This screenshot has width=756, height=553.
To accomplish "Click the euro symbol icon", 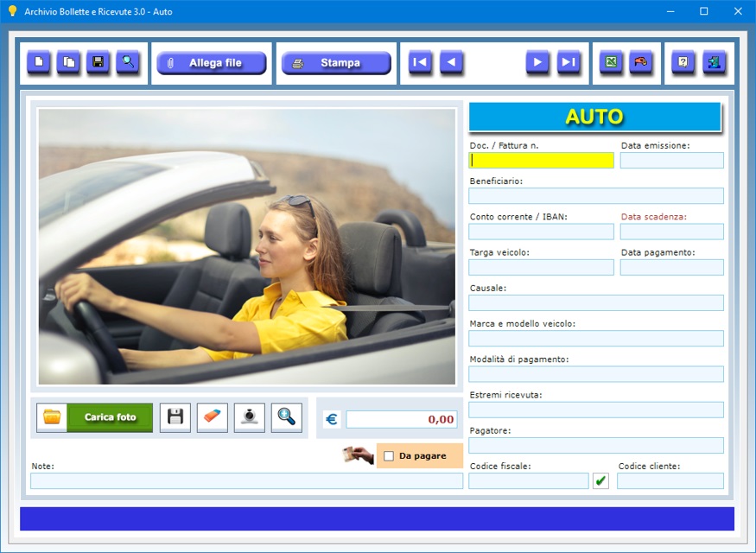I will (332, 419).
